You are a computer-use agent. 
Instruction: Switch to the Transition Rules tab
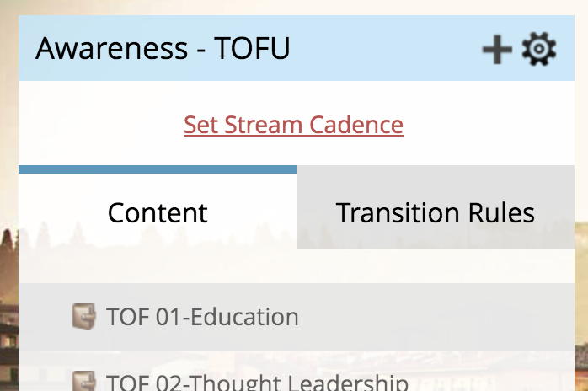(x=435, y=212)
